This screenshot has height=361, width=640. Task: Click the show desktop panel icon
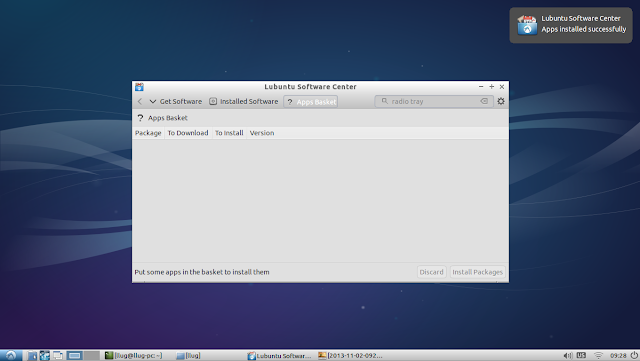click(58, 355)
